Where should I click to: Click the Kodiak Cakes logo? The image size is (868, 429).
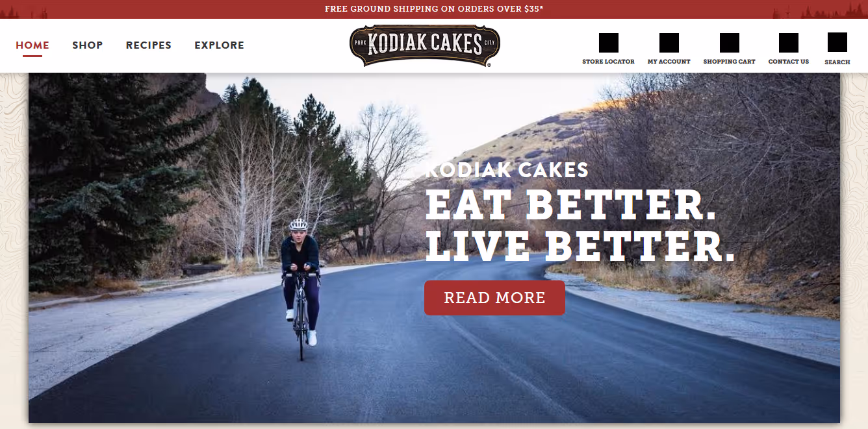point(425,45)
